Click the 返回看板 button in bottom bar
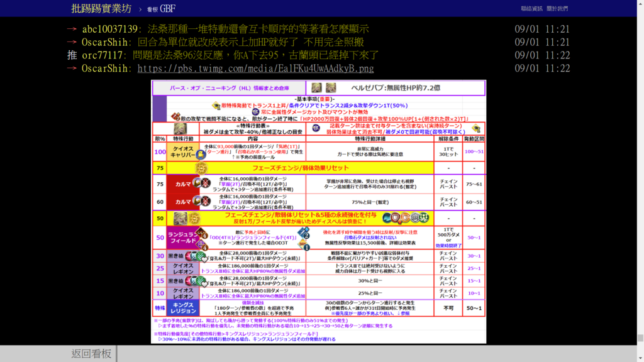This screenshot has width=644, height=362. 91,353
